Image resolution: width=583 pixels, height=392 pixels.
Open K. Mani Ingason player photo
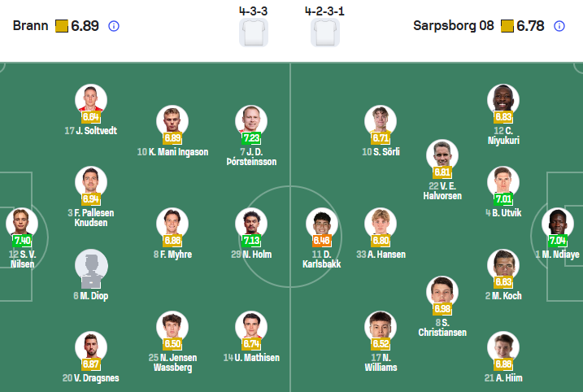click(172, 121)
